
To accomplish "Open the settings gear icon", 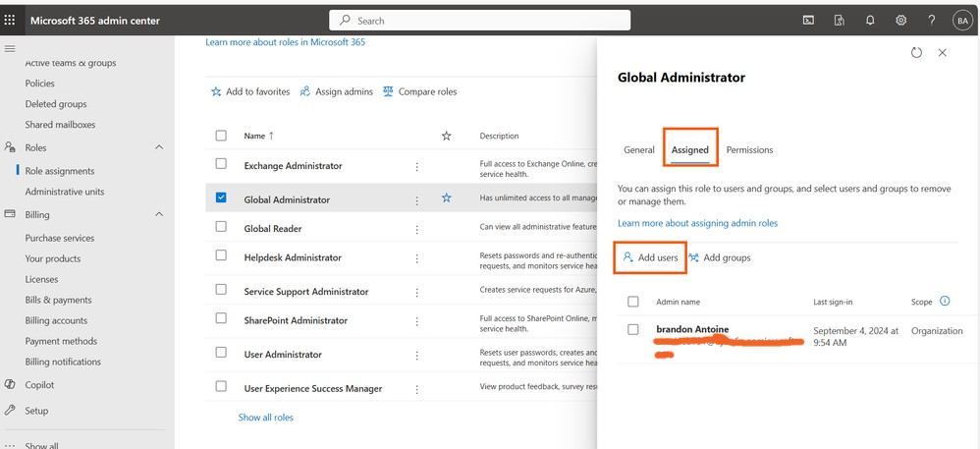I will pyautogui.click(x=900, y=20).
